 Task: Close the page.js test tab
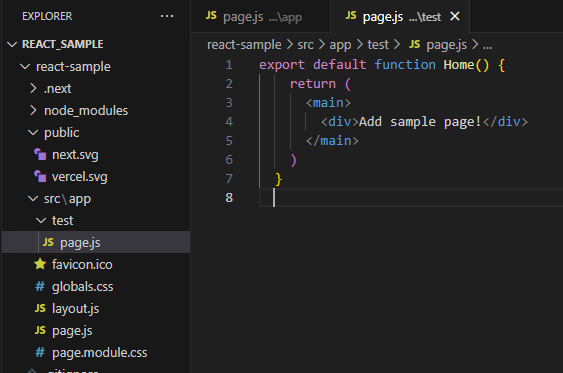pos(455,16)
